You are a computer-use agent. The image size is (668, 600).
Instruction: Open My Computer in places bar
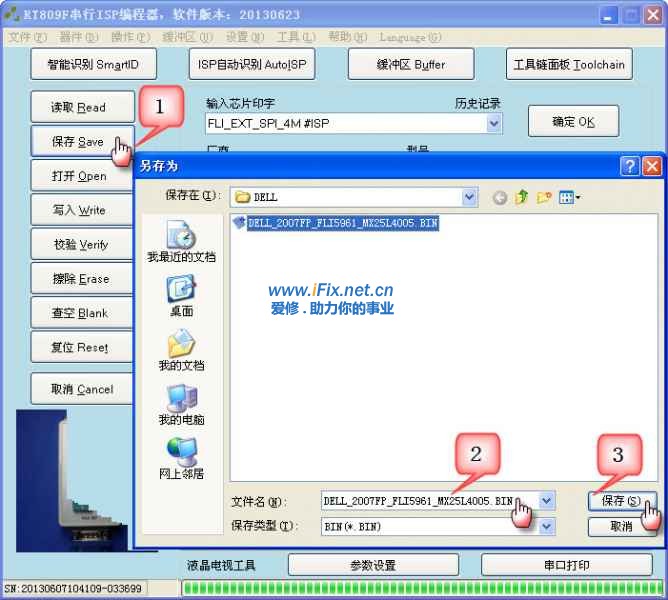181,405
